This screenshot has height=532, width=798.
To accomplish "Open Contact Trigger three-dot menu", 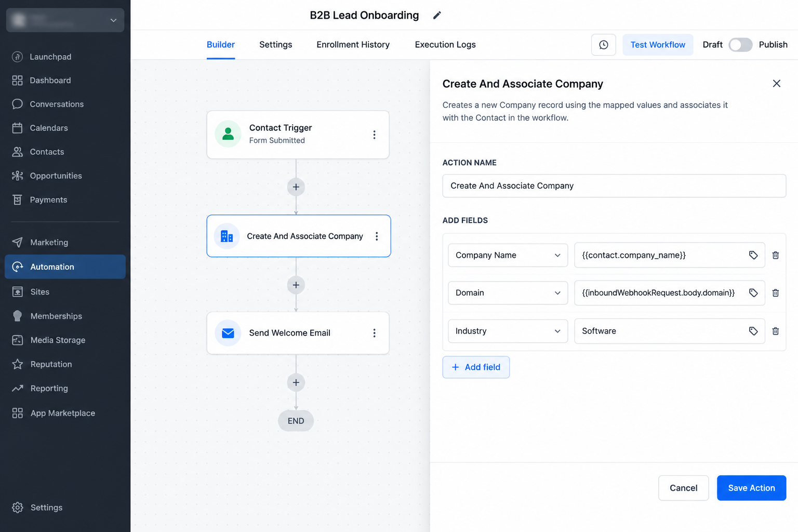I will click(x=374, y=135).
